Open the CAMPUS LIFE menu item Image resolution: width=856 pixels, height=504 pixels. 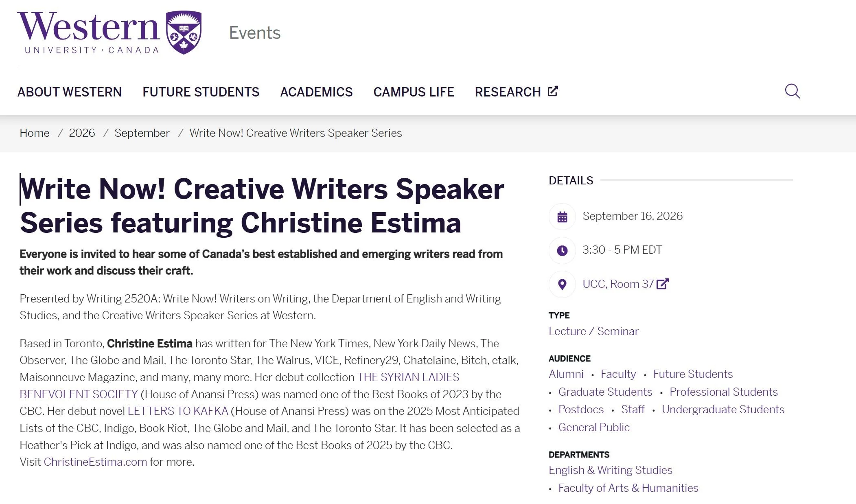click(x=414, y=92)
